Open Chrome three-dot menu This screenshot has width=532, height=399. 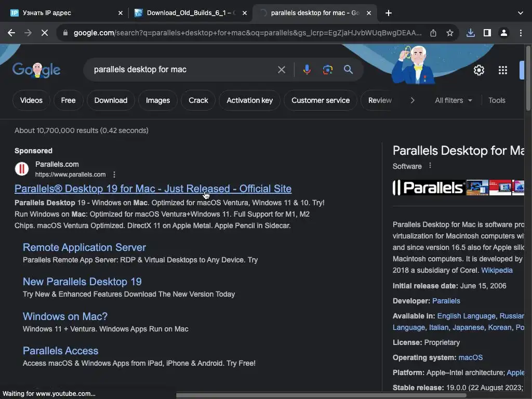(x=521, y=33)
